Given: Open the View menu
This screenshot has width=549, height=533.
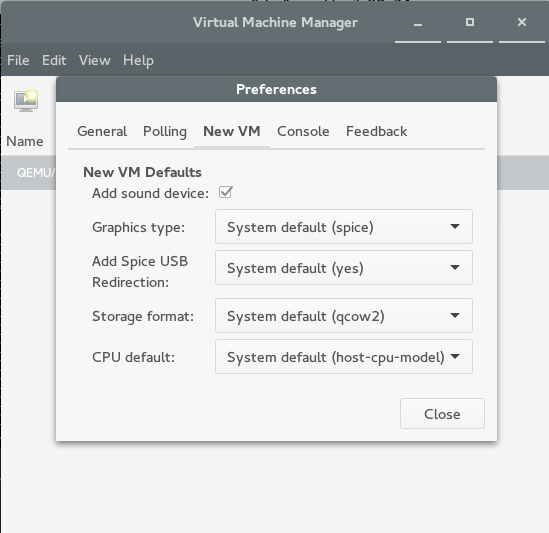Looking at the screenshot, I should [x=95, y=60].
